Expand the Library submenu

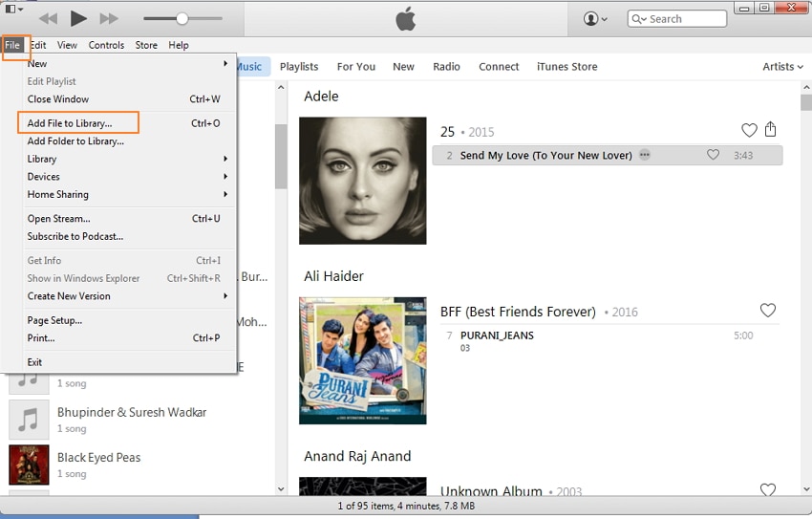(x=129, y=159)
